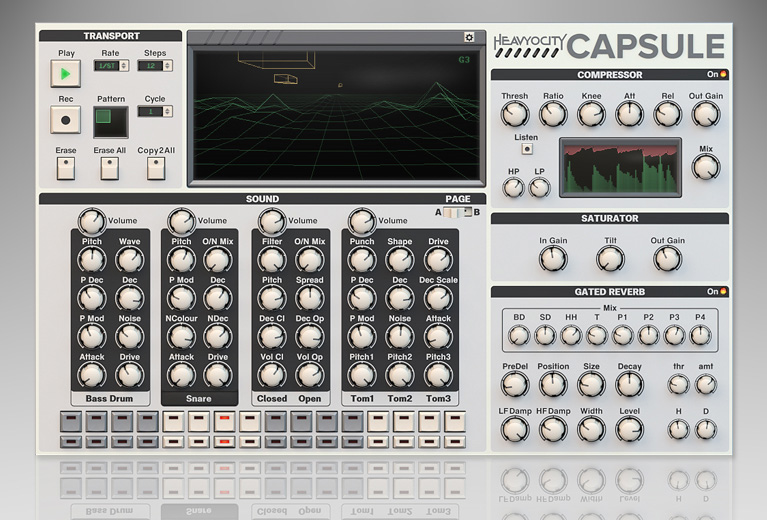The height and width of the screenshot is (520, 767).
Task: Click the Tom Dec Scale knob
Action: coord(438,298)
